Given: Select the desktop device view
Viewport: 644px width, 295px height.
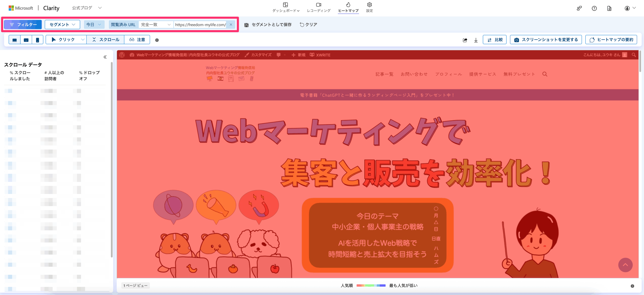Looking at the screenshot, I should [x=15, y=40].
